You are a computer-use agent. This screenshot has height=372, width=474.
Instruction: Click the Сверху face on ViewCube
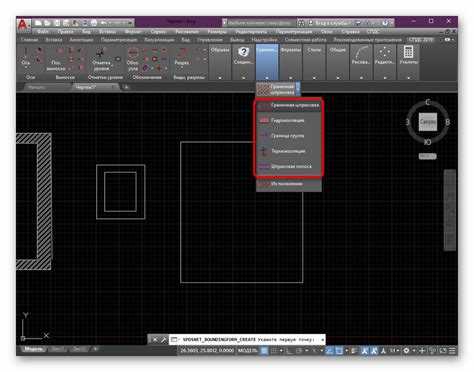point(428,122)
